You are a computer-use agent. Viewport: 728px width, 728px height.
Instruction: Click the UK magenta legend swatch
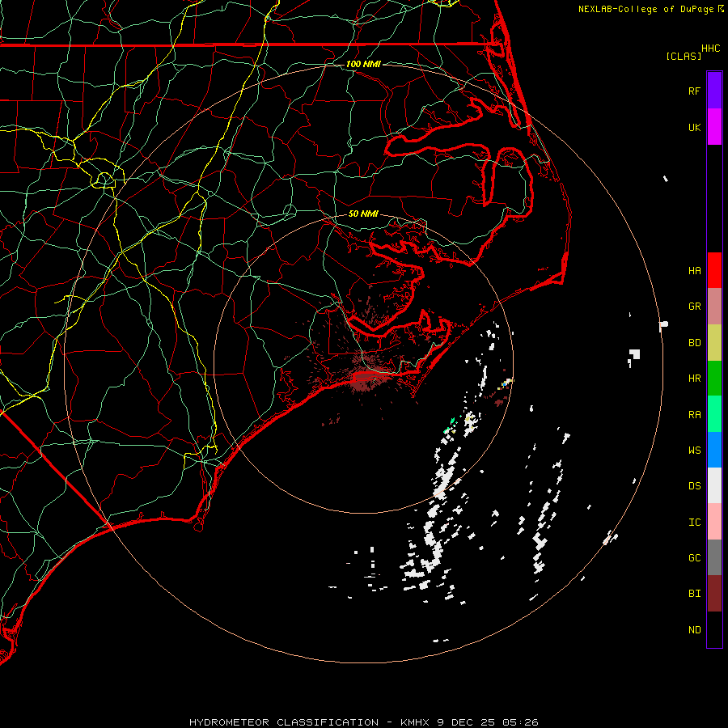[x=714, y=126]
